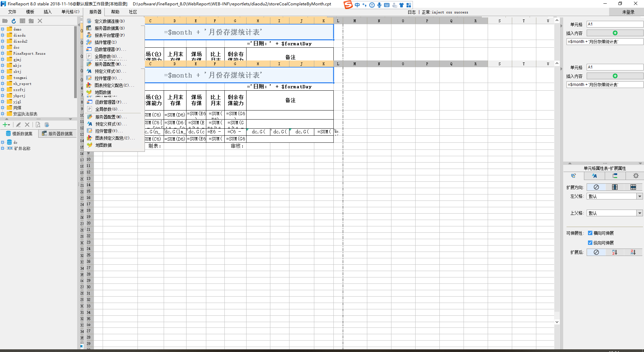Switch to 服务器数据集 tab
644x352 pixels.
coord(57,134)
